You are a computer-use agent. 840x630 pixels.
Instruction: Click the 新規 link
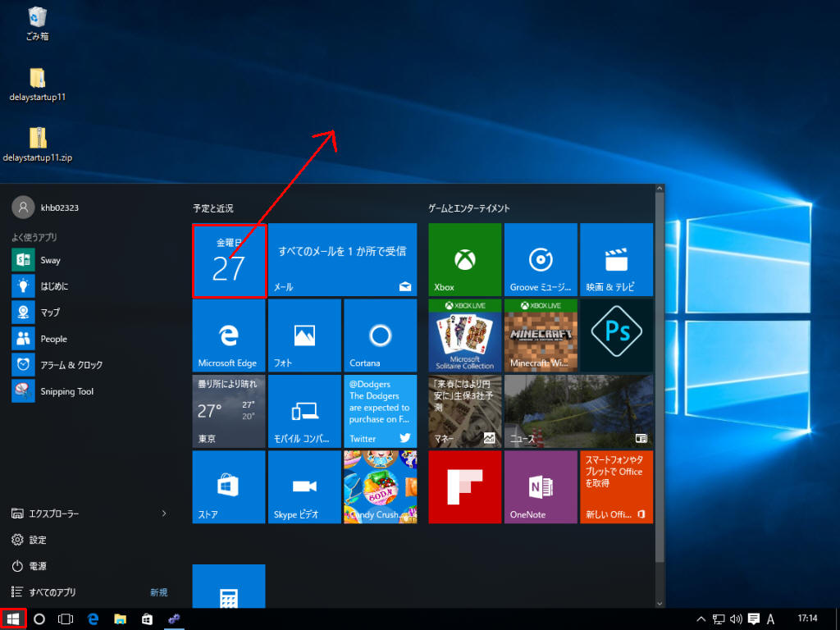click(158, 592)
